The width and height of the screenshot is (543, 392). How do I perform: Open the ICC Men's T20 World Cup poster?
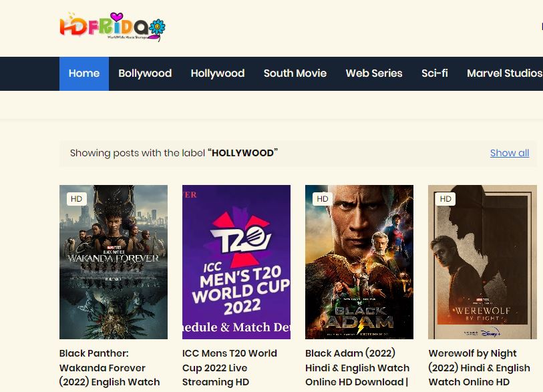(x=236, y=262)
